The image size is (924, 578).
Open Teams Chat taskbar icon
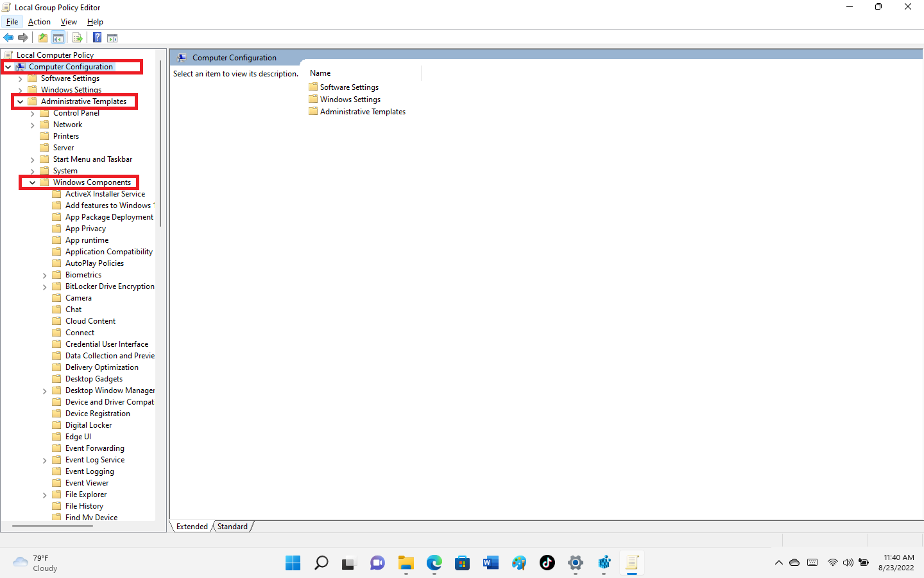[377, 563]
